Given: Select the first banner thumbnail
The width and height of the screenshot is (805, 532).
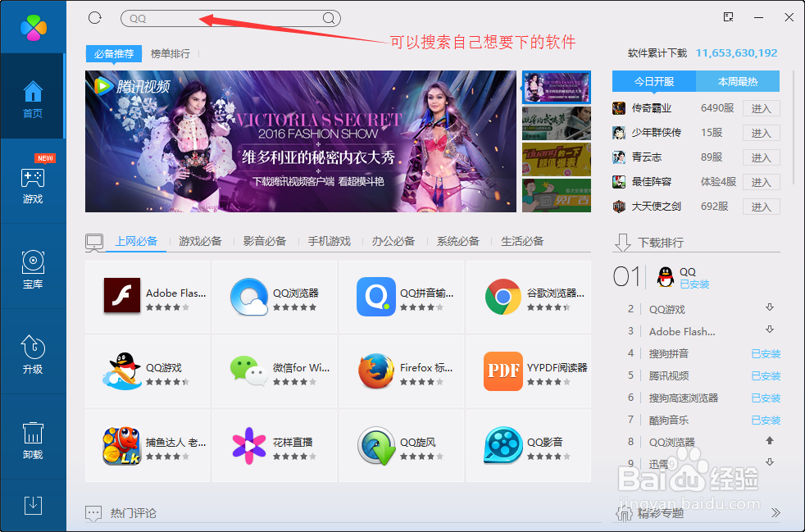Looking at the screenshot, I should click(x=557, y=87).
